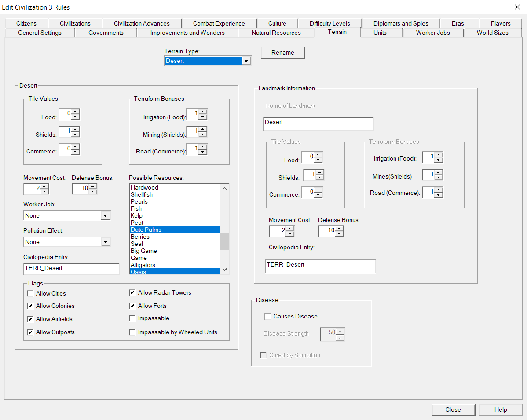Increase Road (Commerce) terraform bonus
The height and width of the screenshot is (420, 527).
pyautogui.click(x=203, y=146)
